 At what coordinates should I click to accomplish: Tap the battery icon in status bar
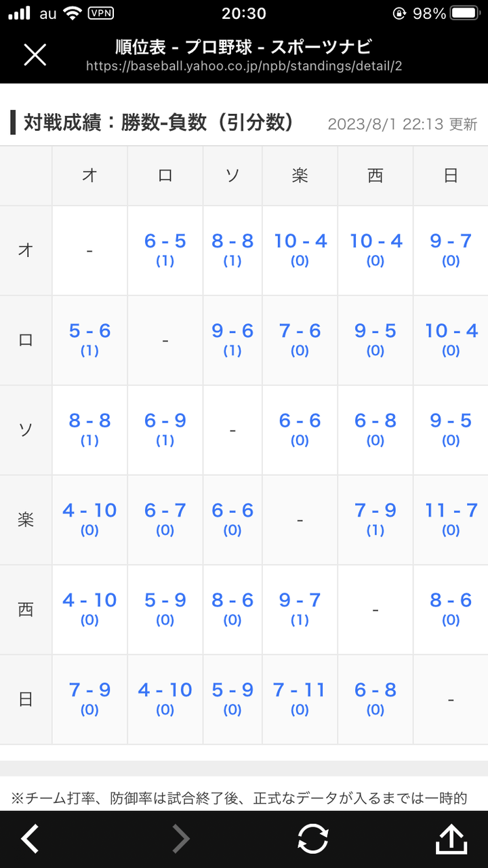(465, 14)
